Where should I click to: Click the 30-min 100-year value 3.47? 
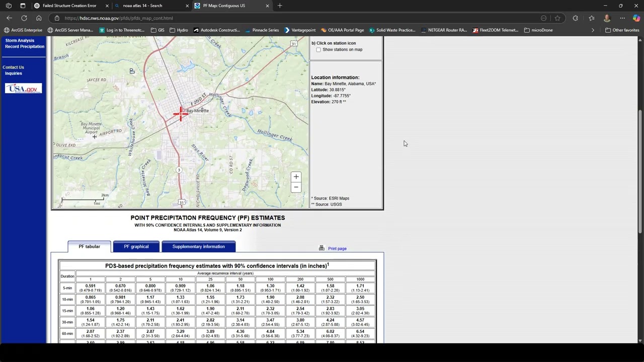[x=270, y=320]
